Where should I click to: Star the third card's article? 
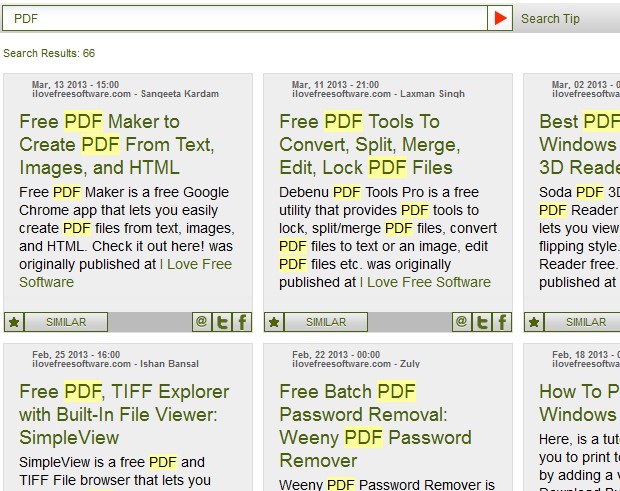coord(534,322)
